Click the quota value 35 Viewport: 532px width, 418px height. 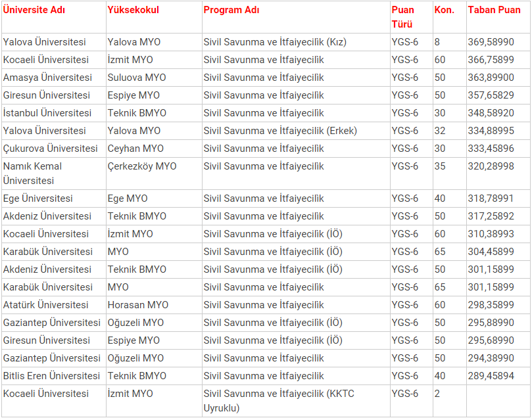[x=440, y=166]
